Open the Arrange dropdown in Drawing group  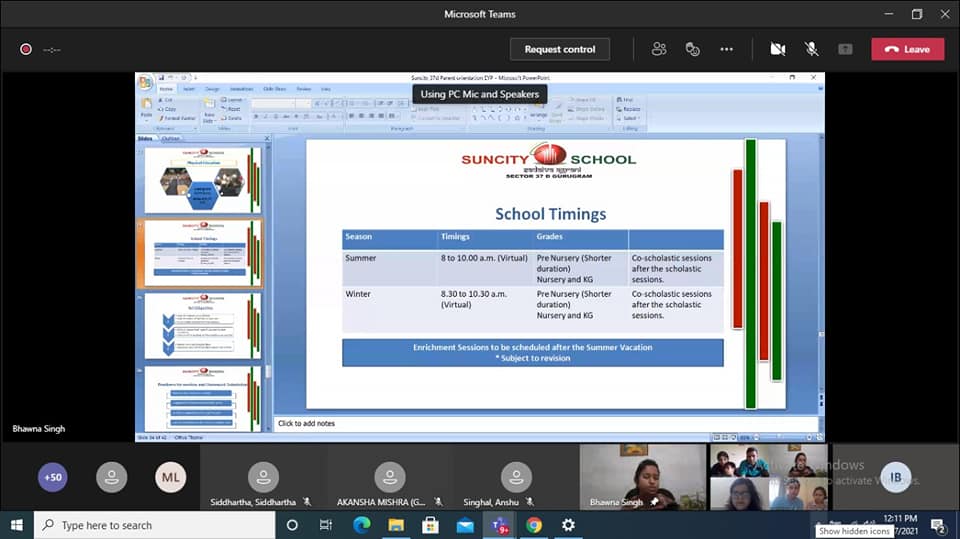click(538, 111)
